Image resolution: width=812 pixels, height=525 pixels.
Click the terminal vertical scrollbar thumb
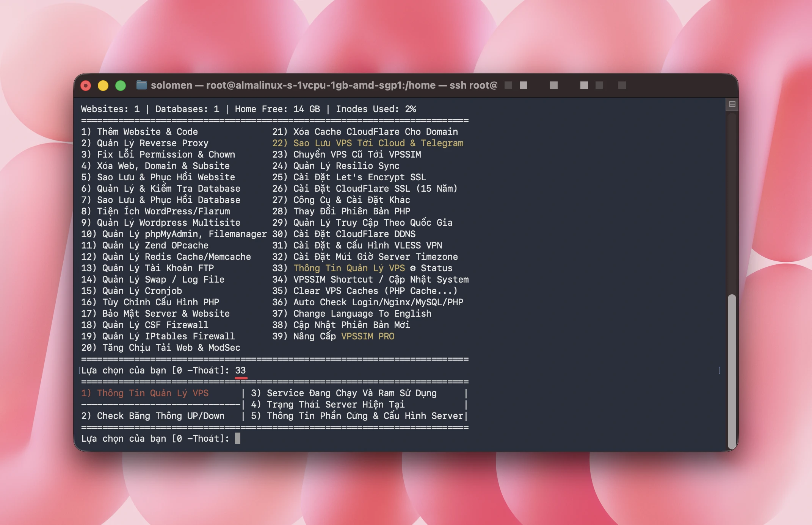point(732,371)
